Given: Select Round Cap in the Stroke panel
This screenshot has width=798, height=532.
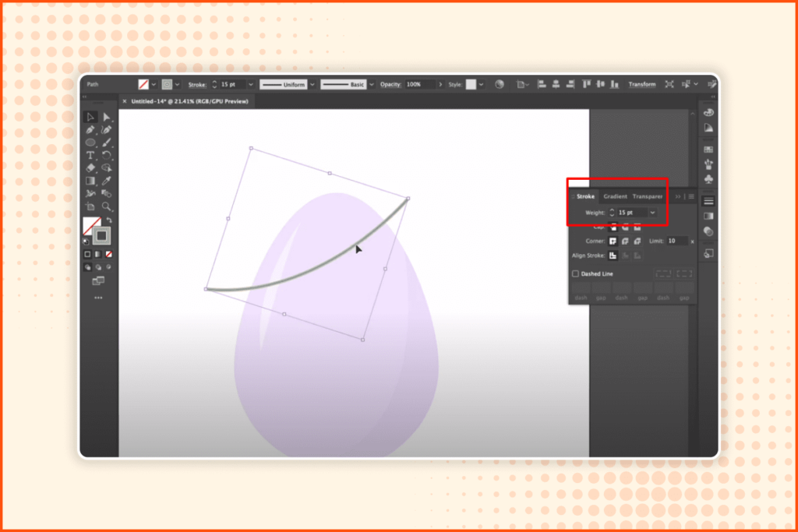Looking at the screenshot, I should 624,227.
